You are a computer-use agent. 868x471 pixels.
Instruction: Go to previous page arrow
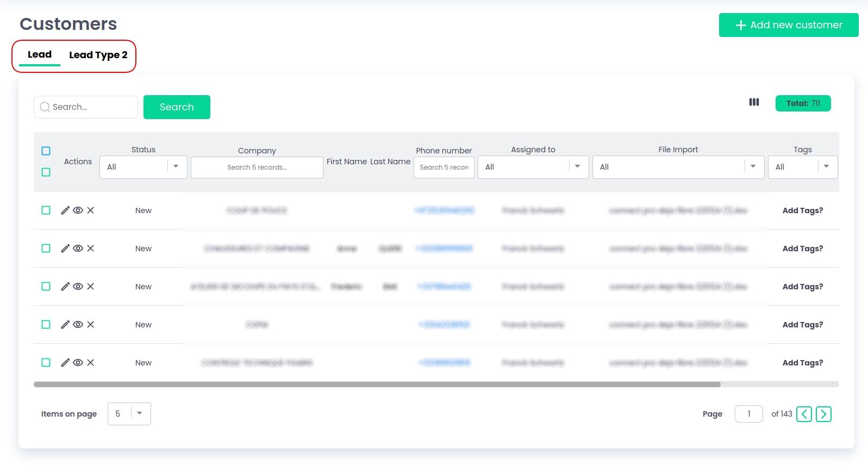click(x=804, y=414)
